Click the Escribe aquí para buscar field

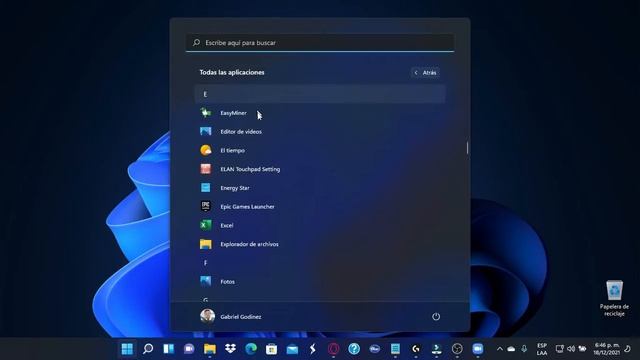coord(320,42)
